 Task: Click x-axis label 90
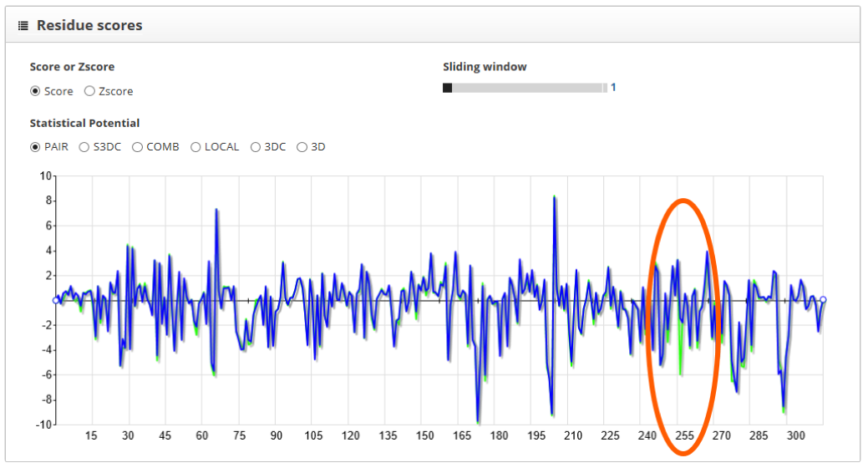click(x=277, y=435)
